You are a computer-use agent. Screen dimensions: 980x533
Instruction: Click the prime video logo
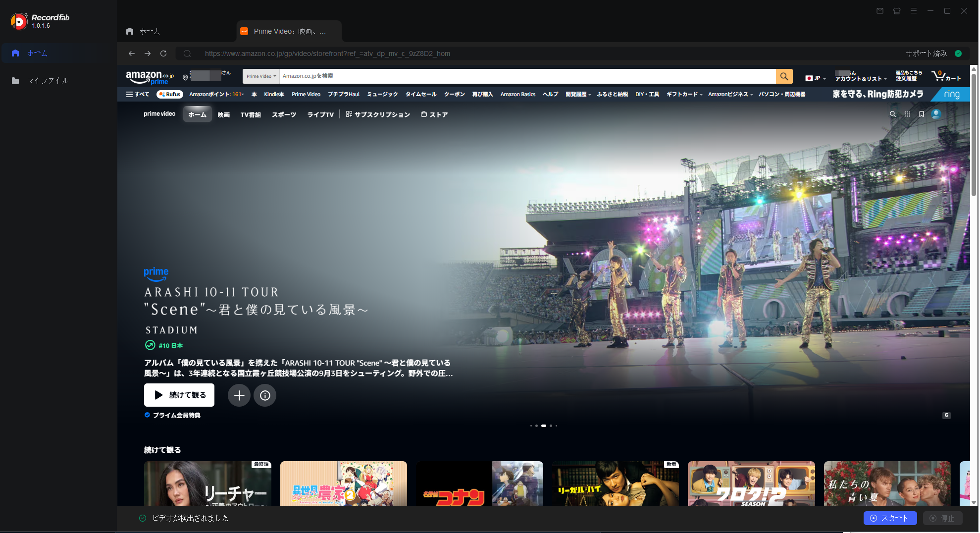click(159, 114)
